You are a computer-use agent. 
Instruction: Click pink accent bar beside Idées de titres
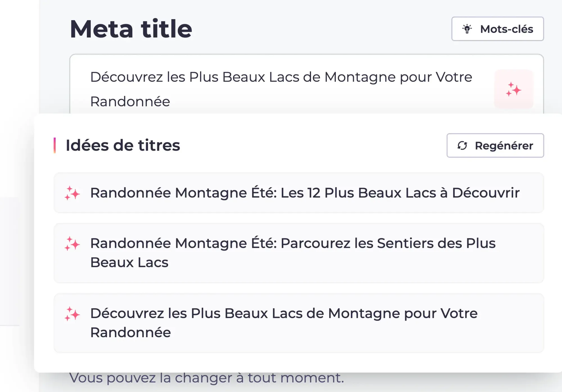tap(55, 146)
